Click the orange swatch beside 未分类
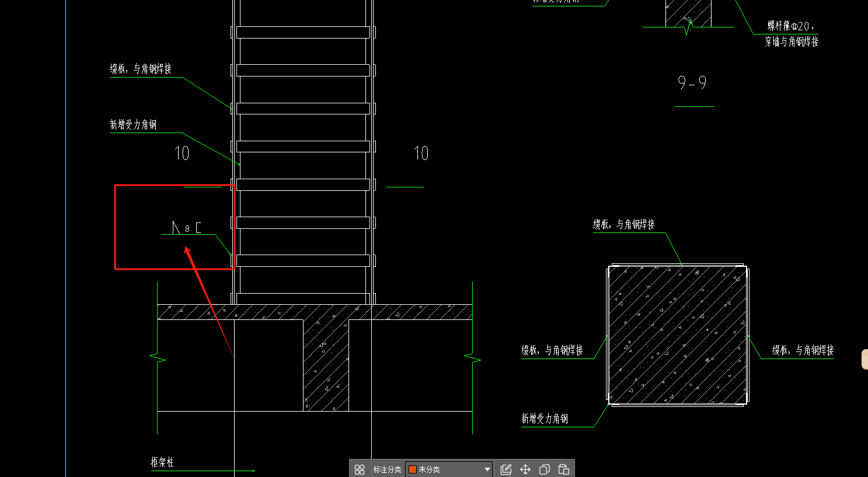The height and width of the screenshot is (477, 868). click(x=413, y=469)
